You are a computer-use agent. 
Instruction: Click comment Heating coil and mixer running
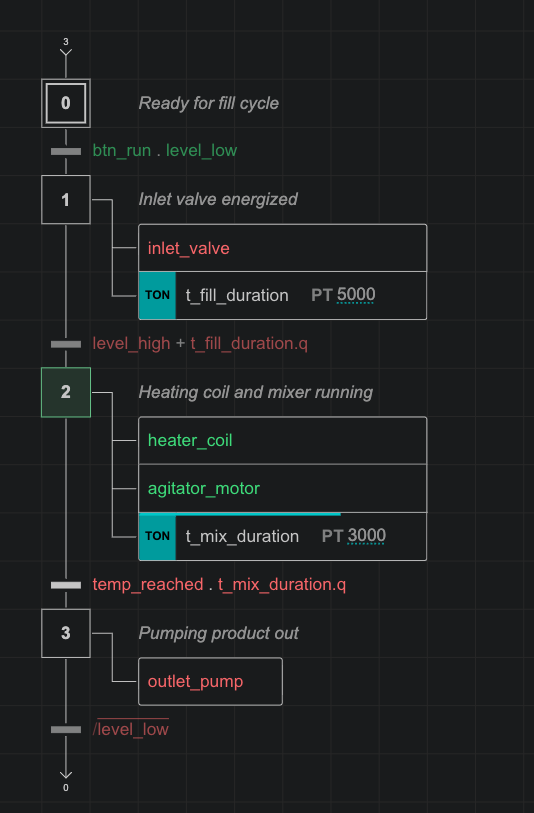click(256, 393)
